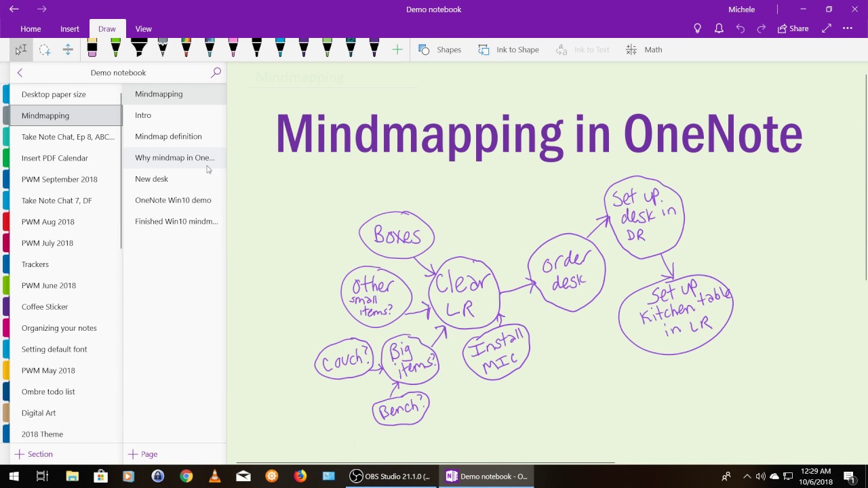The height and width of the screenshot is (488, 868).
Task: Open the Shapes gallery
Action: click(x=440, y=49)
